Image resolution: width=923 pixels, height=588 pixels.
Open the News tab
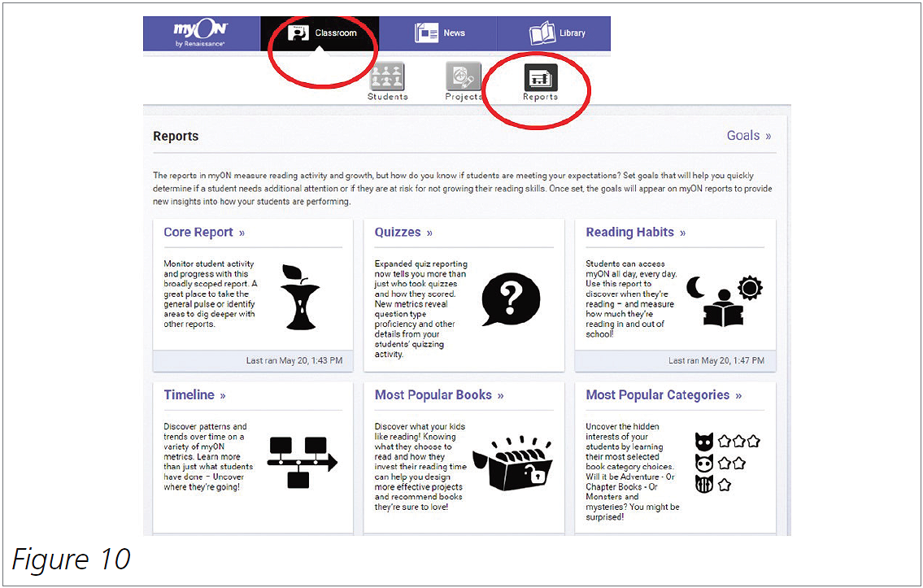click(438, 33)
